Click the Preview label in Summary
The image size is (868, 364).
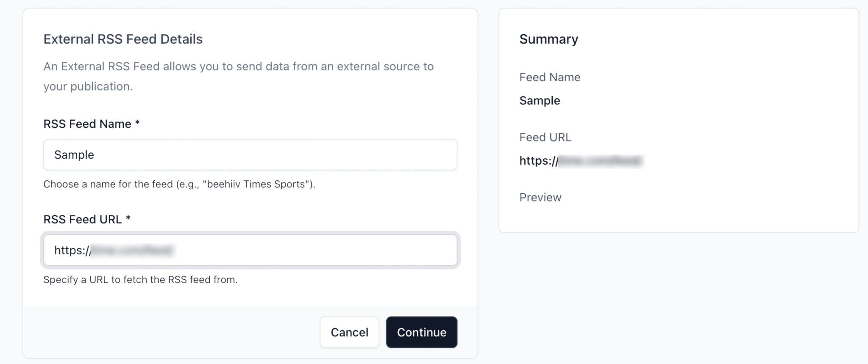(540, 197)
